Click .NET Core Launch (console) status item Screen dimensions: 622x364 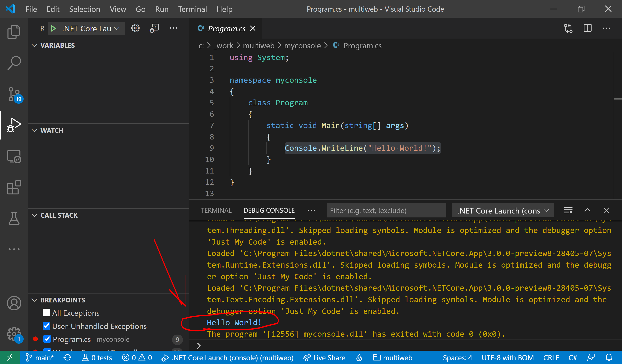227,358
